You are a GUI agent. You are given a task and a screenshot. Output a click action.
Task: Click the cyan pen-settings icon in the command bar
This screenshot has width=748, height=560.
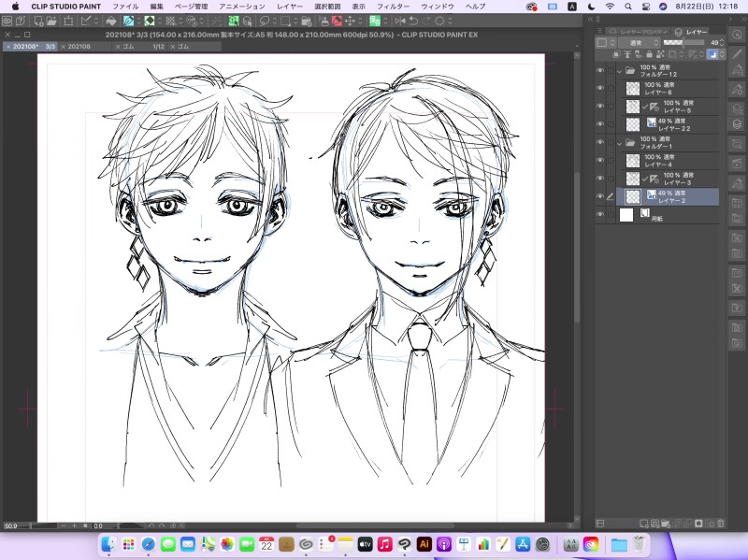(x=128, y=21)
